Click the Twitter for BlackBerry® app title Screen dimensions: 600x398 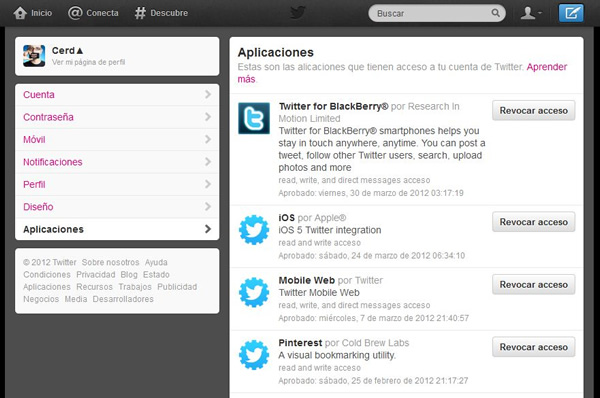point(333,106)
